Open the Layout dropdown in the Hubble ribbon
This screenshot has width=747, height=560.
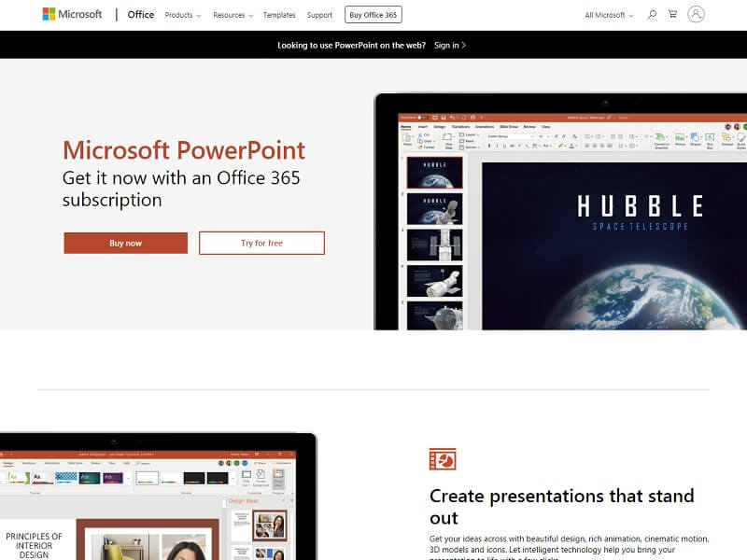470,135
